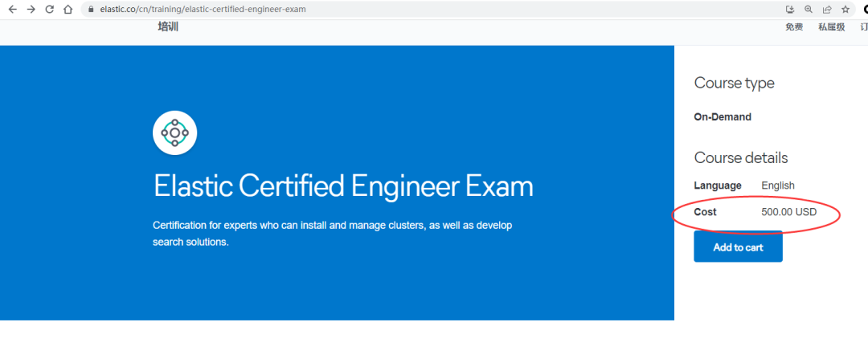Go forward with the browser forward arrow

[31, 10]
